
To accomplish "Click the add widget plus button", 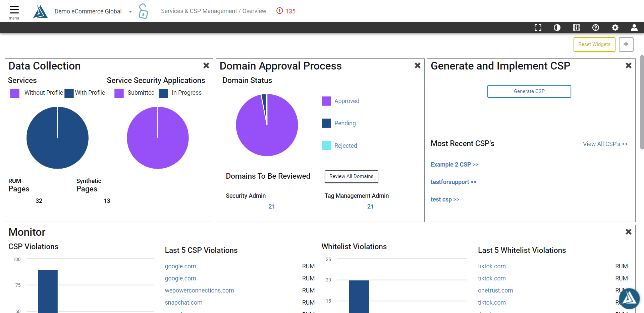I will pyautogui.click(x=626, y=44).
